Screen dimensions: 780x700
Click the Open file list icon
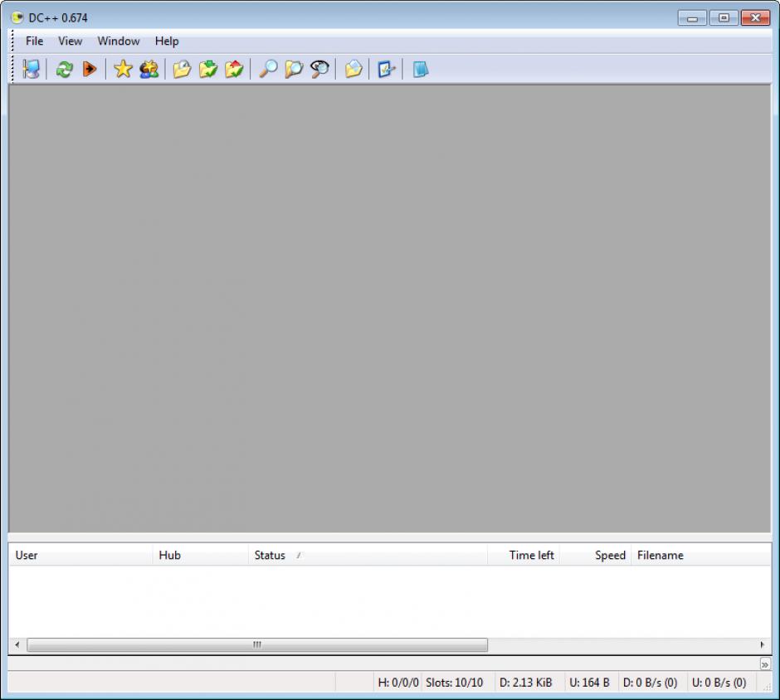353,69
